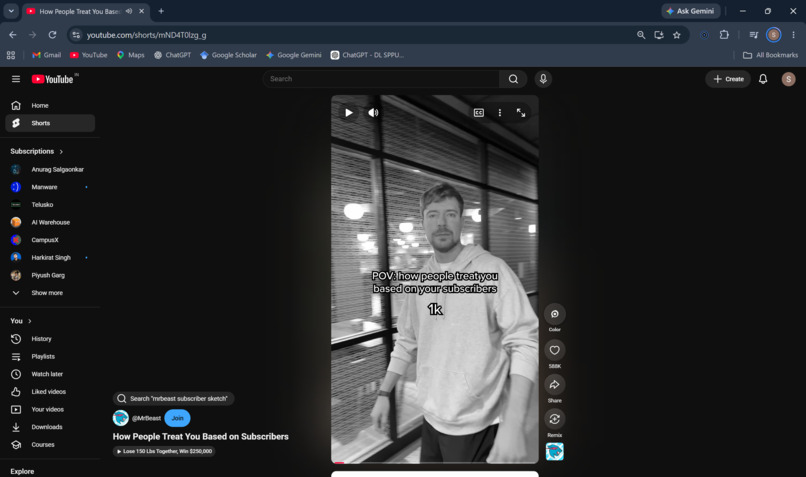
Task: Open Harkirat Singh subscription channel
Action: pyautogui.click(x=50, y=258)
